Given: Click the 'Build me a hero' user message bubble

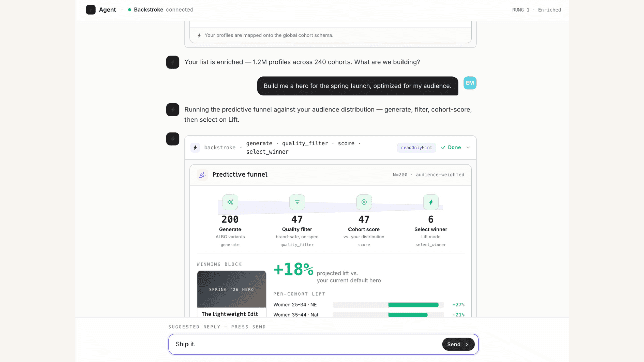Looking at the screenshot, I should click(x=358, y=86).
